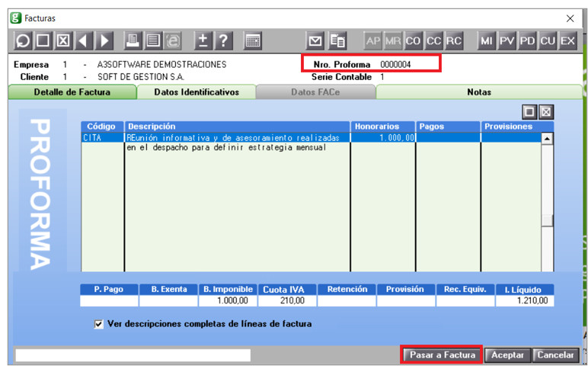Open the Datos FACe tab
This screenshot has width=588, height=369.
click(x=315, y=92)
